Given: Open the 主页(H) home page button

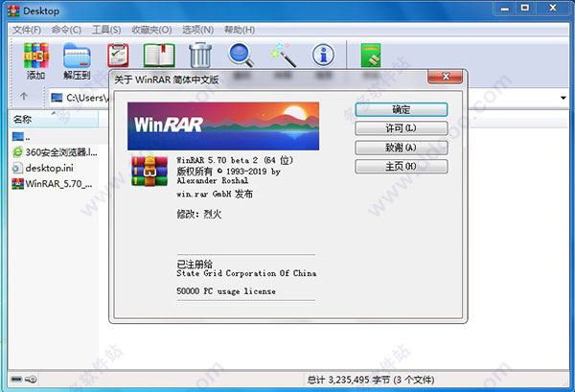Looking at the screenshot, I should click(402, 167).
